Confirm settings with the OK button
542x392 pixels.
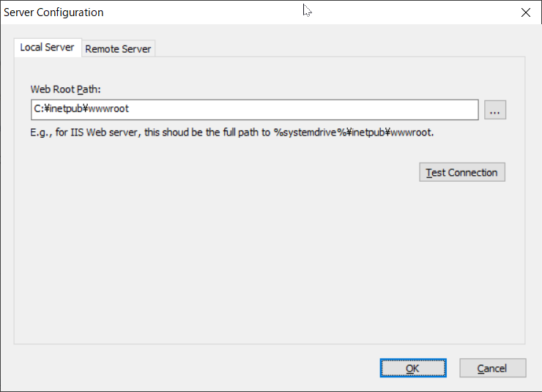click(412, 368)
